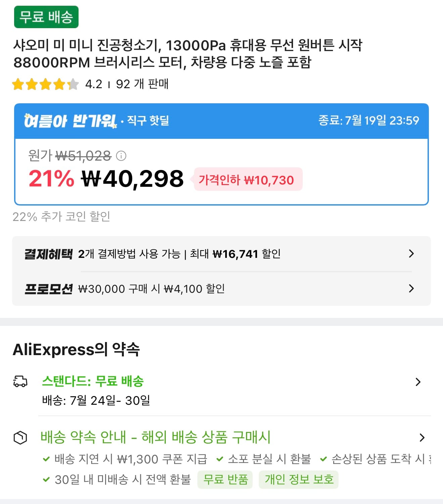
Task: Tap the package box icon
Action: tap(20, 438)
